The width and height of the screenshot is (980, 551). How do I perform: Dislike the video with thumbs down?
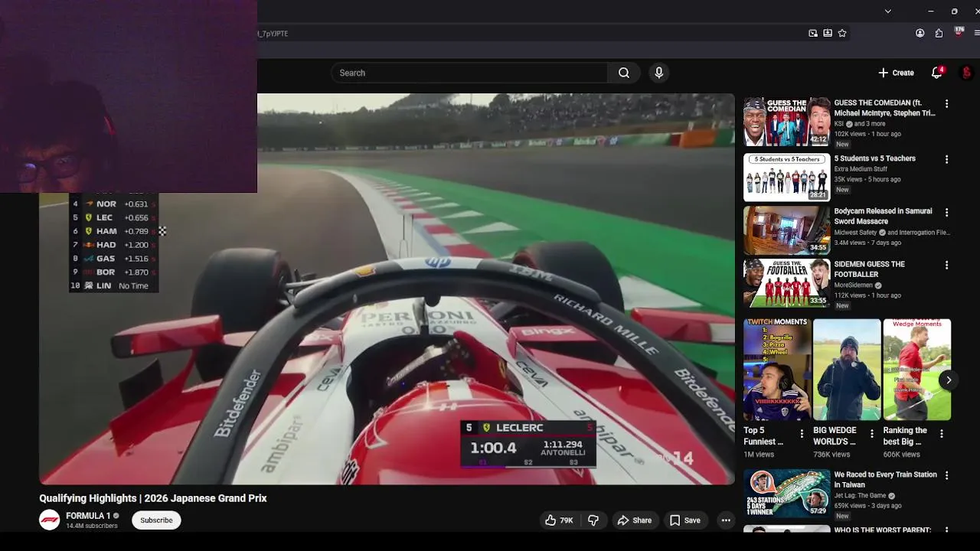point(593,520)
